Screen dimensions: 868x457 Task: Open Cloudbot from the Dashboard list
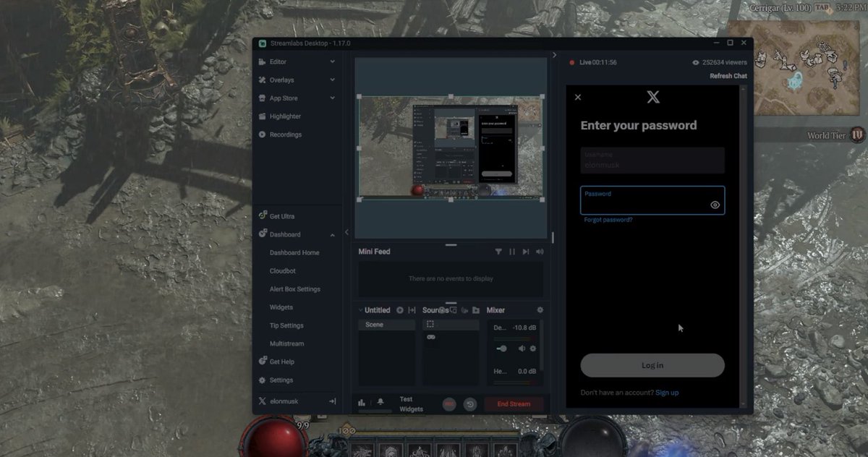coord(283,271)
